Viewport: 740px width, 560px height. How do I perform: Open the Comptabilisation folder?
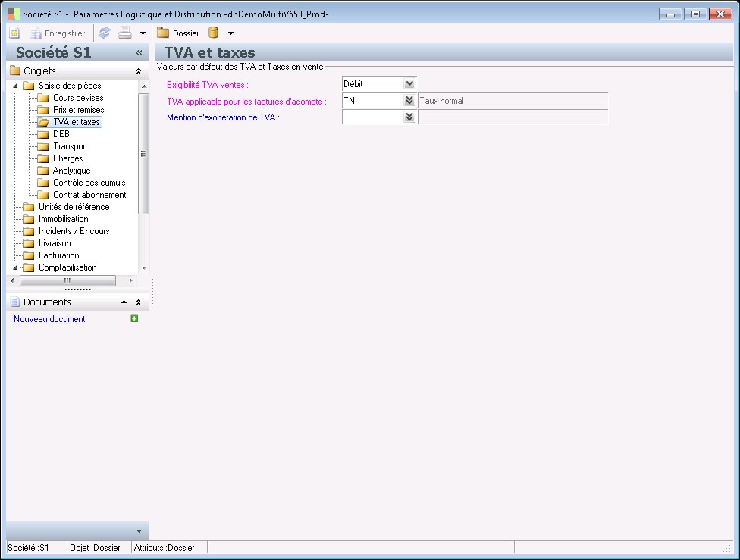pos(60,267)
